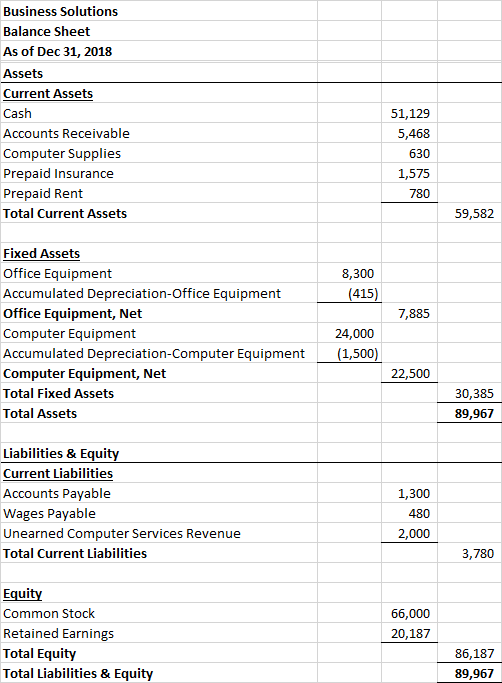
Task: Click the 'Cash' label cell
Action: click(17, 113)
